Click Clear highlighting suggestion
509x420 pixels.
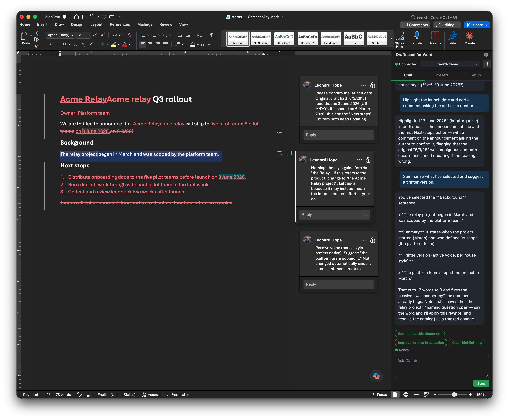click(x=467, y=342)
